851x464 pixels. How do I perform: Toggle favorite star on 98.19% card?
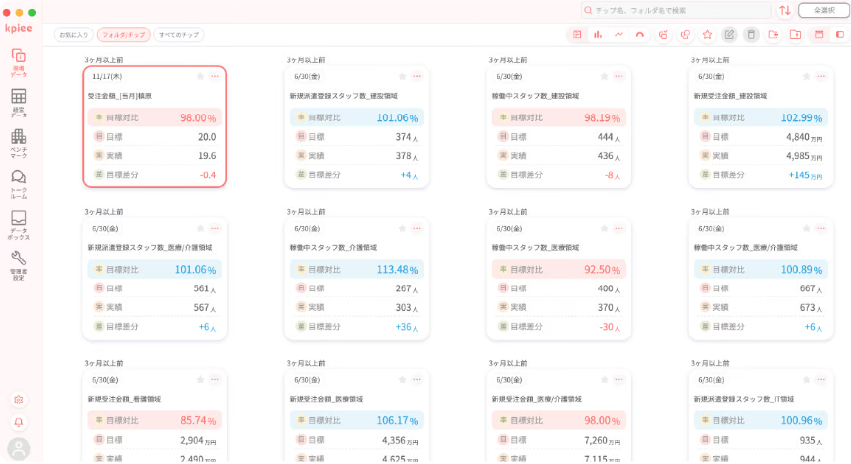pyautogui.click(x=605, y=77)
